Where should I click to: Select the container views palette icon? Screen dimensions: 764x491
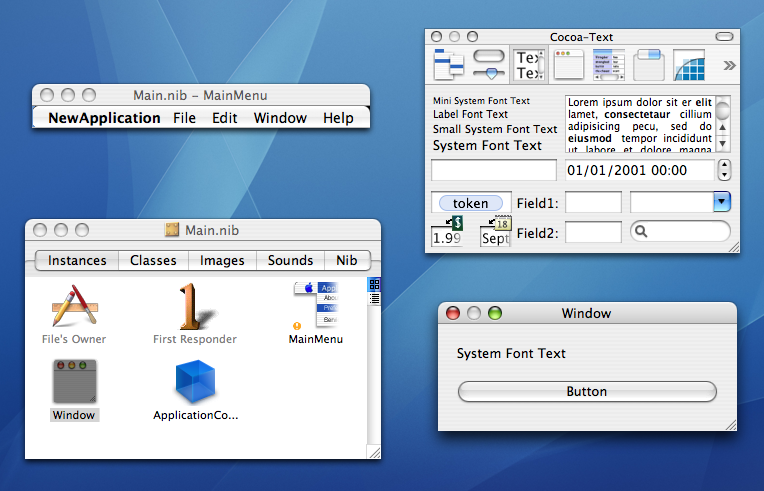pos(649,64)
